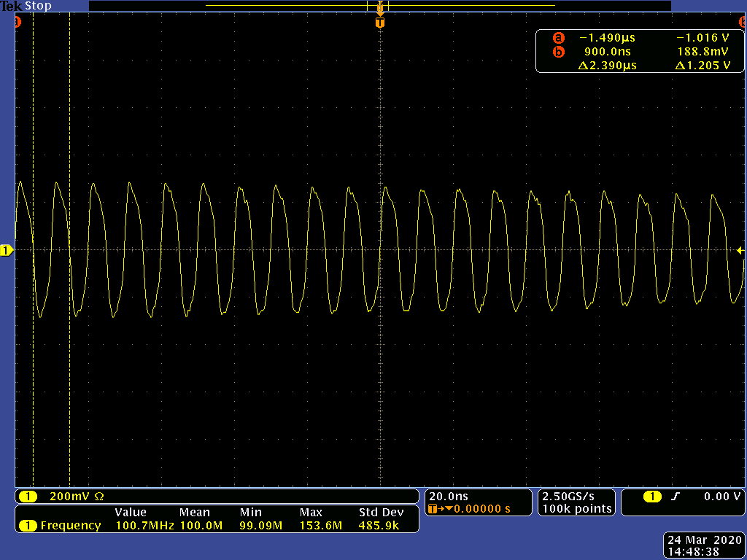The image size is (747, 560).
Task: Click the Tek Stop acquisition status
Action: pyautogui.click(x=26, y=6)
